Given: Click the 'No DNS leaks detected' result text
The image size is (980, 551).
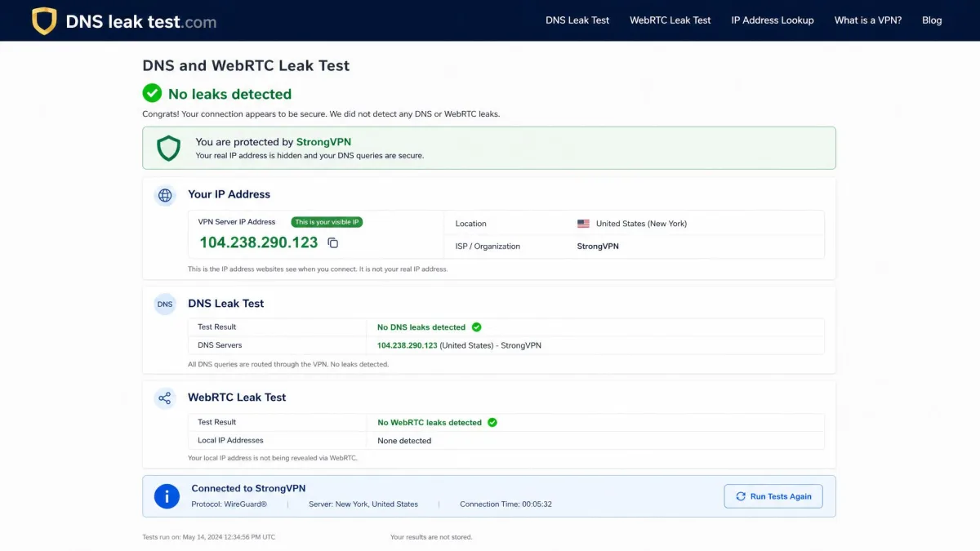Looking at the screenshot, I should click(421, 327).
